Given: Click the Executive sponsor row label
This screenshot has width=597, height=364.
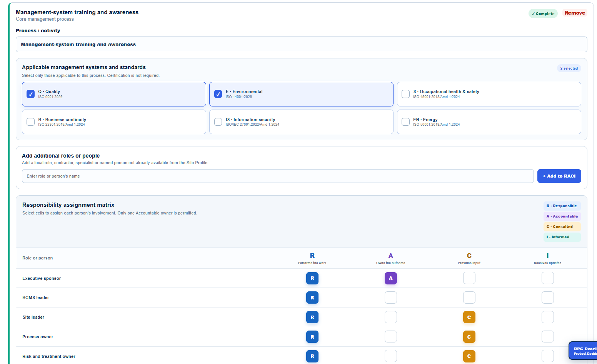Looking at the screenshot, I should pos(42,278).
